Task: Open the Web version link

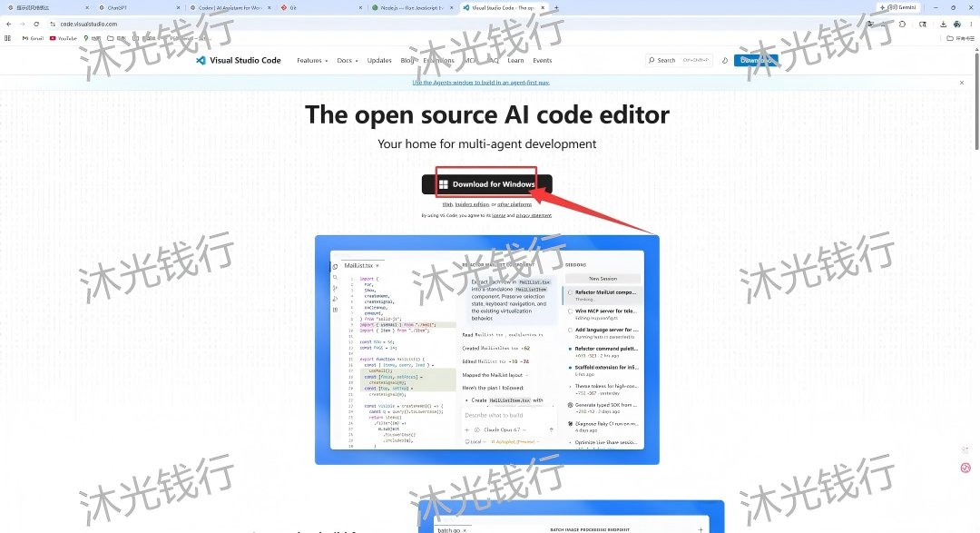Action: 447,204
